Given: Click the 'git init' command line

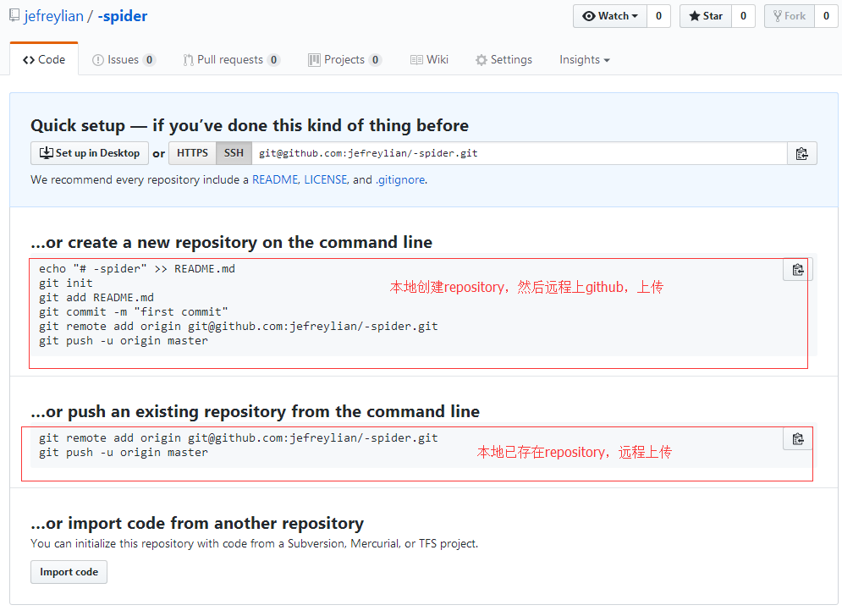Looking at the screenshot, I should click(65, 283).
